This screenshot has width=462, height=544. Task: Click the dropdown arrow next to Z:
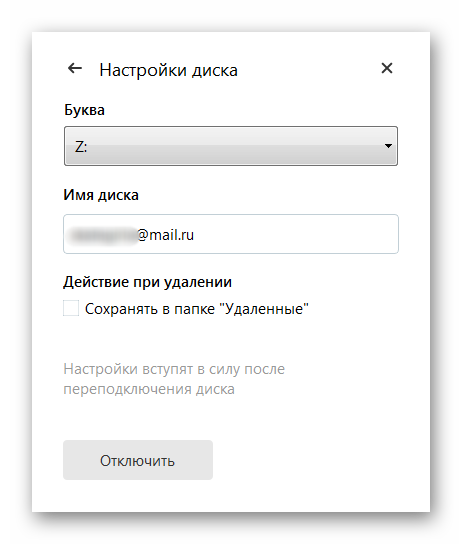point(388,146)
